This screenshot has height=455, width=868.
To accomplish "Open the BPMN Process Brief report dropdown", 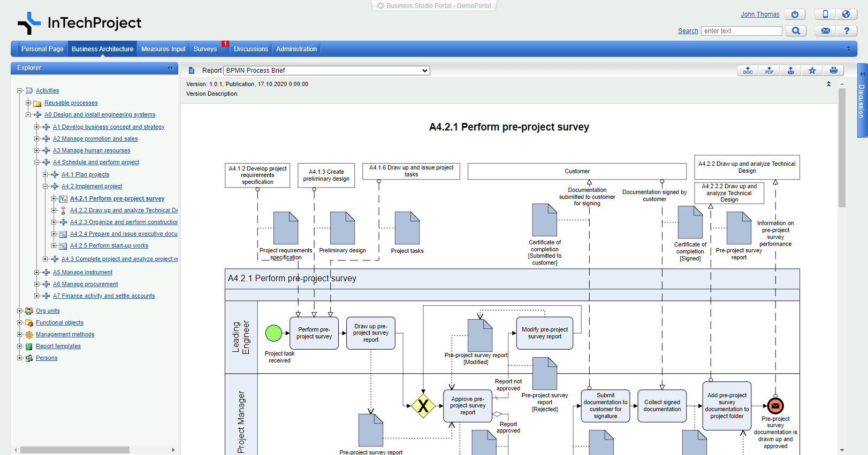I will (326, 71).
